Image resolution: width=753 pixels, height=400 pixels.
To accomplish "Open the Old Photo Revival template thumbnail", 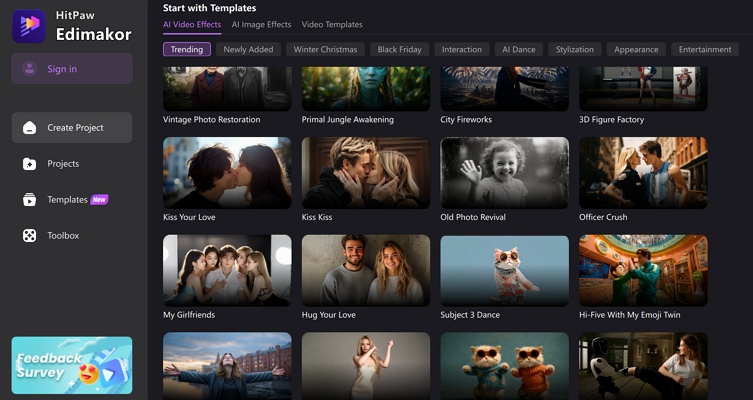I will click(x=504, y=172).
